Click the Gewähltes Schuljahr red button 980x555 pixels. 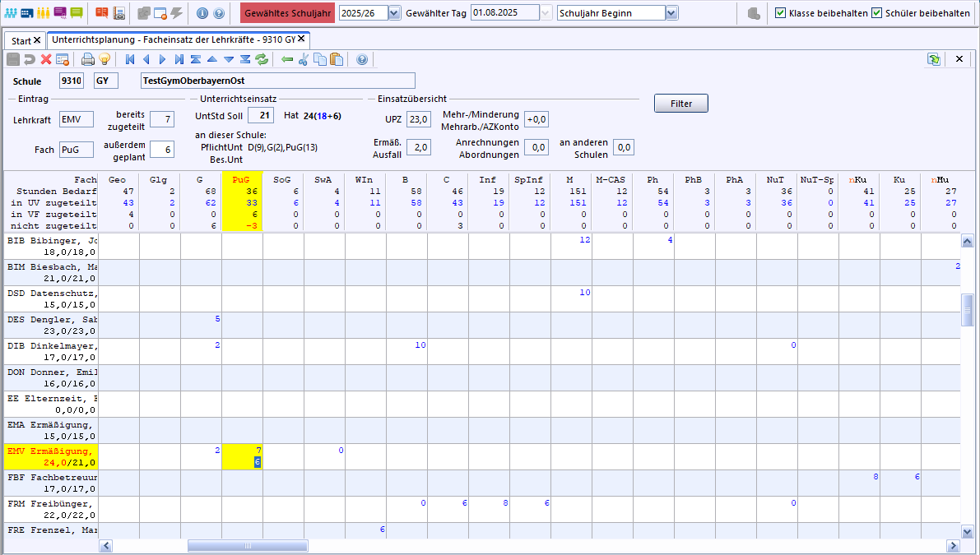pos(287,13)
